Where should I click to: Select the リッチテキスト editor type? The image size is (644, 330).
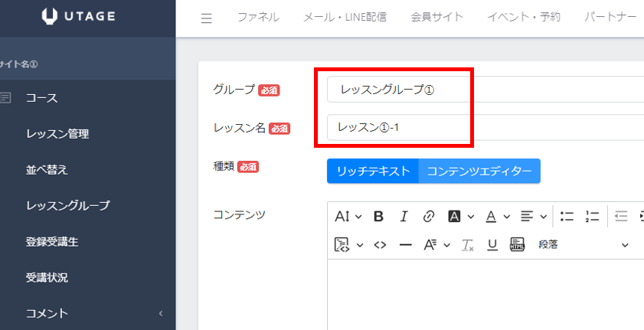(x=373, y=172)
